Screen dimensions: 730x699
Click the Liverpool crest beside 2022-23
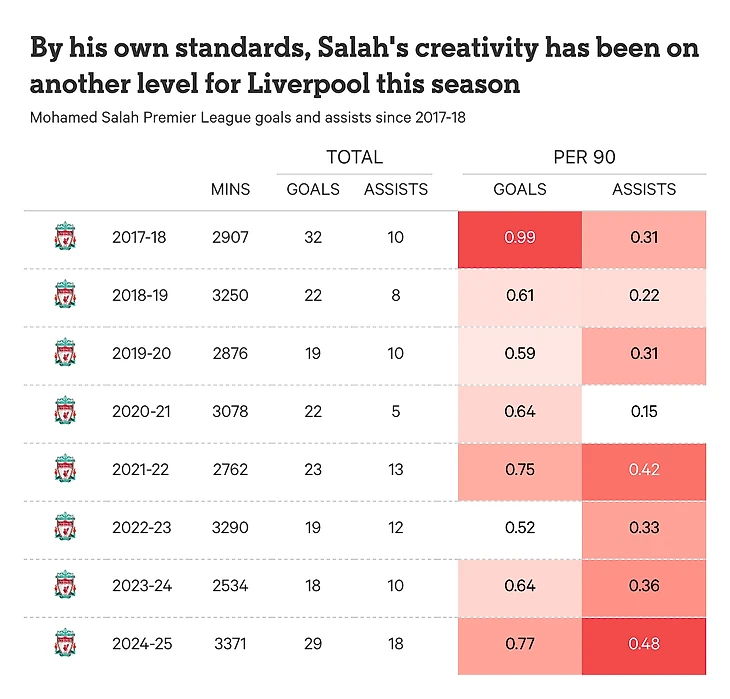tap(65, 528)
